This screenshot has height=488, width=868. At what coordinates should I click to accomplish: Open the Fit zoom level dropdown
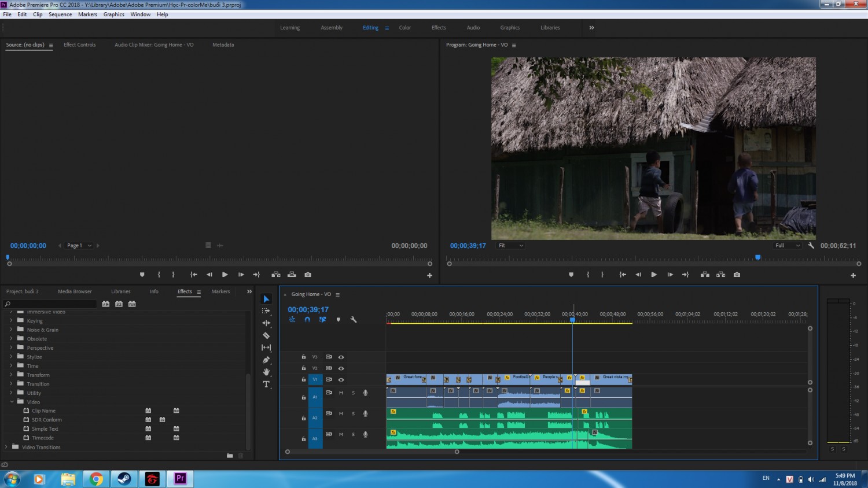click(x=510, y=246)
